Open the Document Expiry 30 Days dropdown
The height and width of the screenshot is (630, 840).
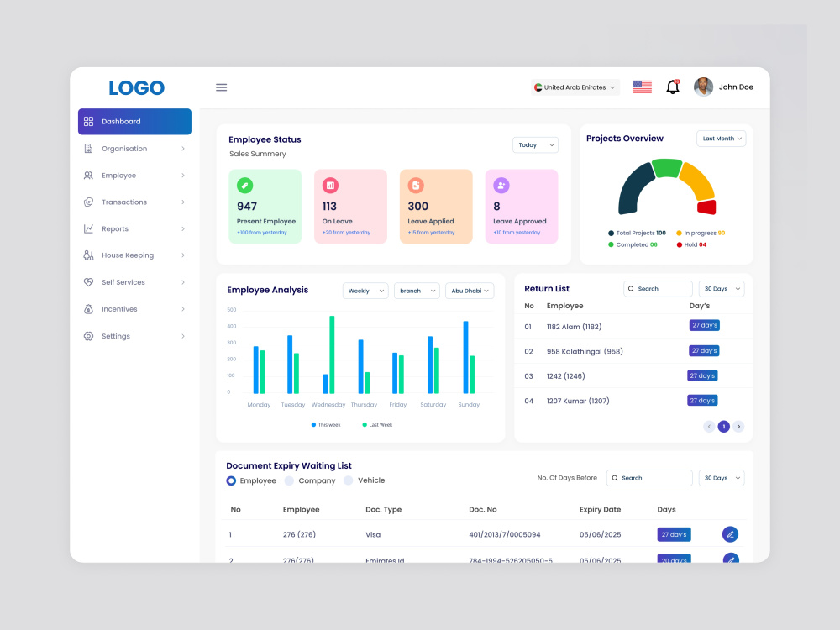coord(722,478)
